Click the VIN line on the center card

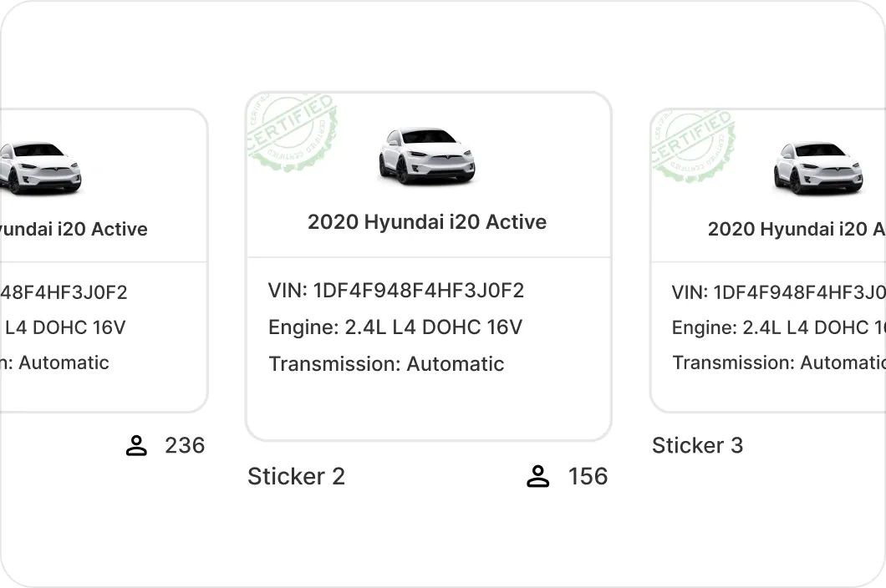[396, 291]
